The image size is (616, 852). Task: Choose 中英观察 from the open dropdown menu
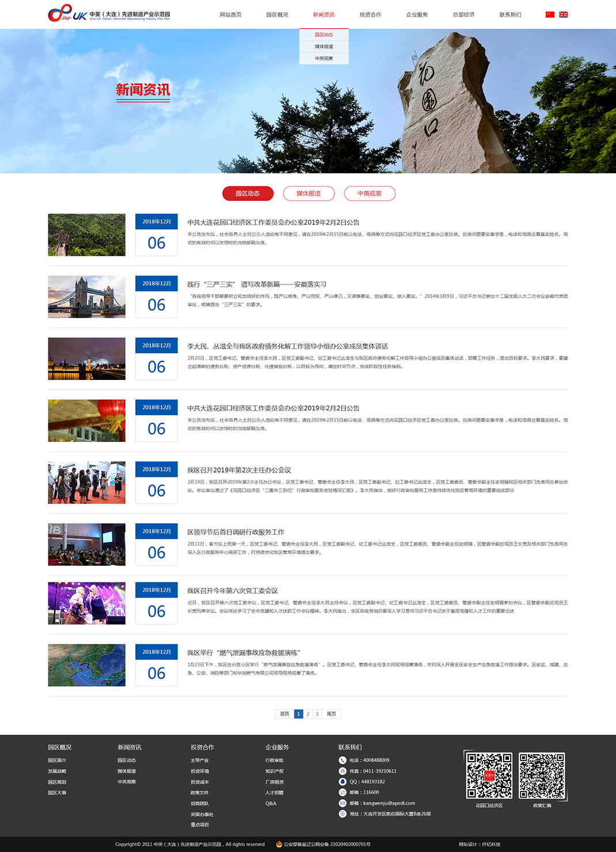coord(324,59)
